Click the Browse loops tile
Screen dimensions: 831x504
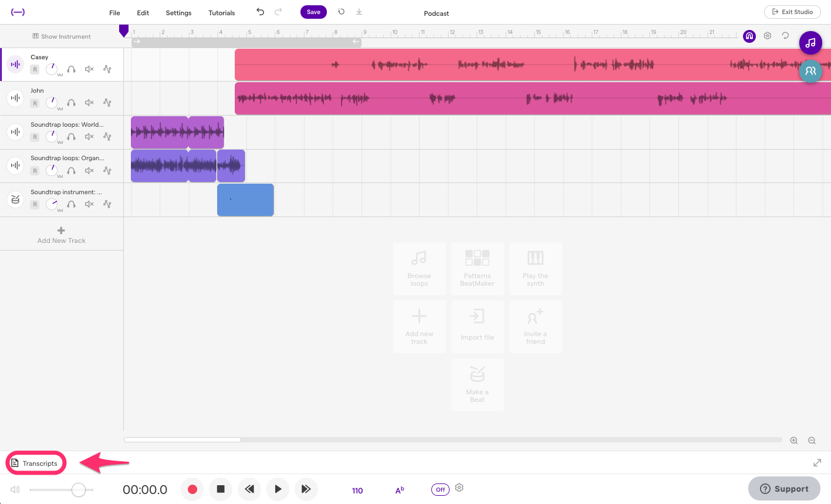(x=419, y=268)
